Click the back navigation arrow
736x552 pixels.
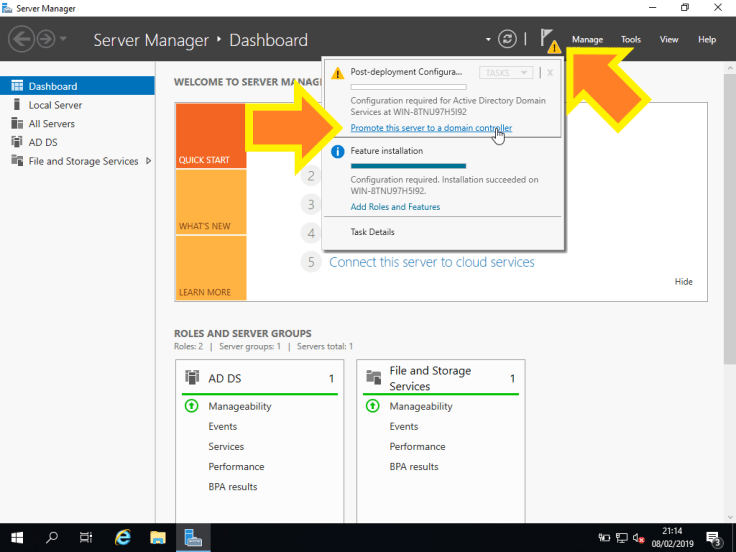21,39
